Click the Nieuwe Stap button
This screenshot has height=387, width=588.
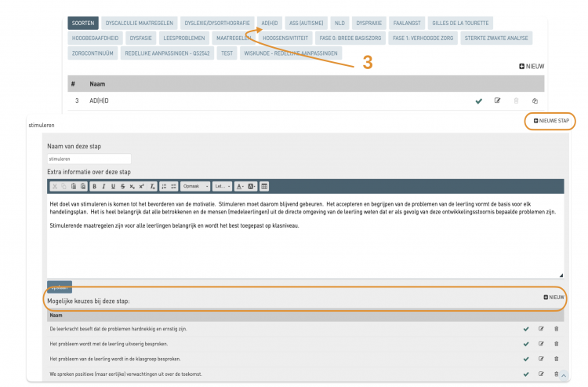click(551, 121)
